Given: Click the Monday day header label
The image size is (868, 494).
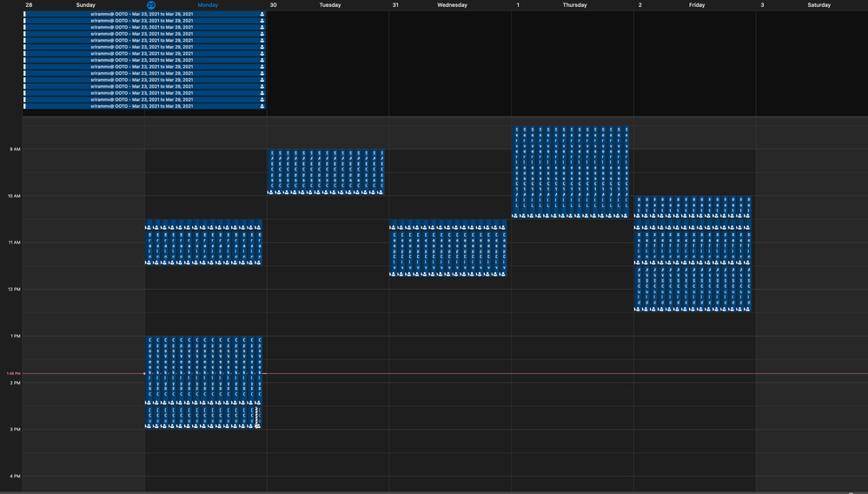Looking at the screenshot, I should (208, 5).
